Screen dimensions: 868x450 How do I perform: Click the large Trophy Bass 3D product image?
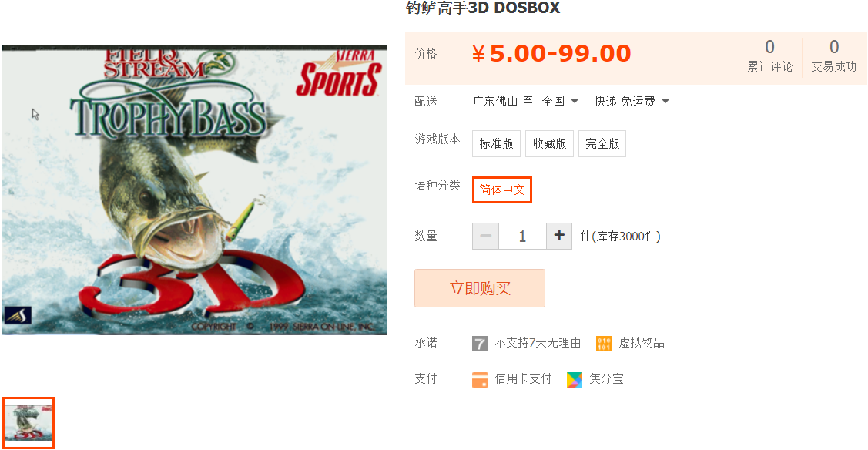coord(195,190)
